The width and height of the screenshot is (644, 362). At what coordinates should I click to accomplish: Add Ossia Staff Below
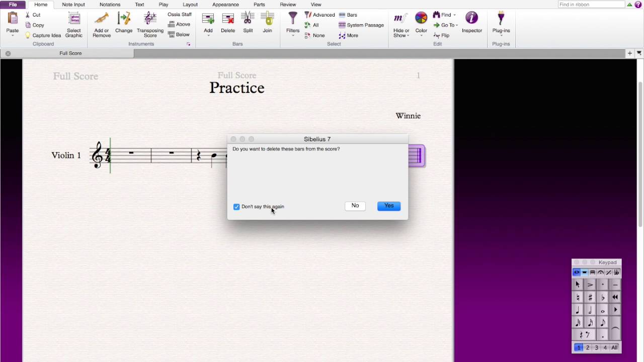(x=179, y=35)
